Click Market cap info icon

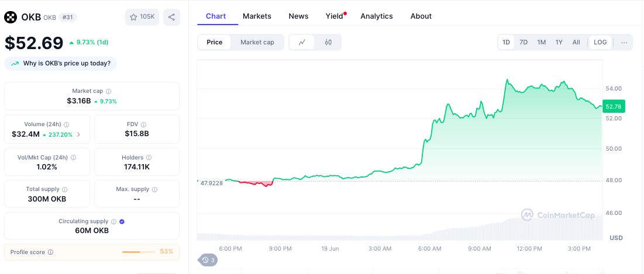109,91
